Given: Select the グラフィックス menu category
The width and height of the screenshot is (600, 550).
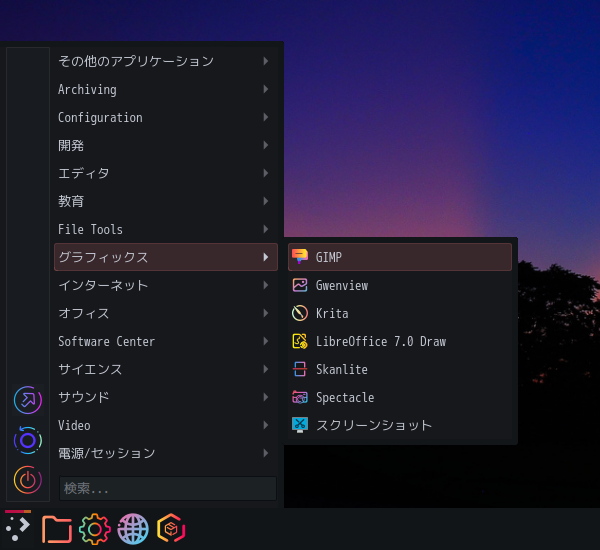Looking at the screenshot, I should 166,257.
